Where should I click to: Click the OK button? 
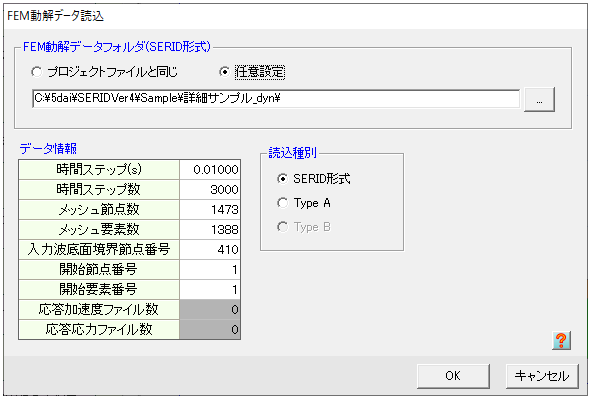pyautogui.click(x=453, y=376)
